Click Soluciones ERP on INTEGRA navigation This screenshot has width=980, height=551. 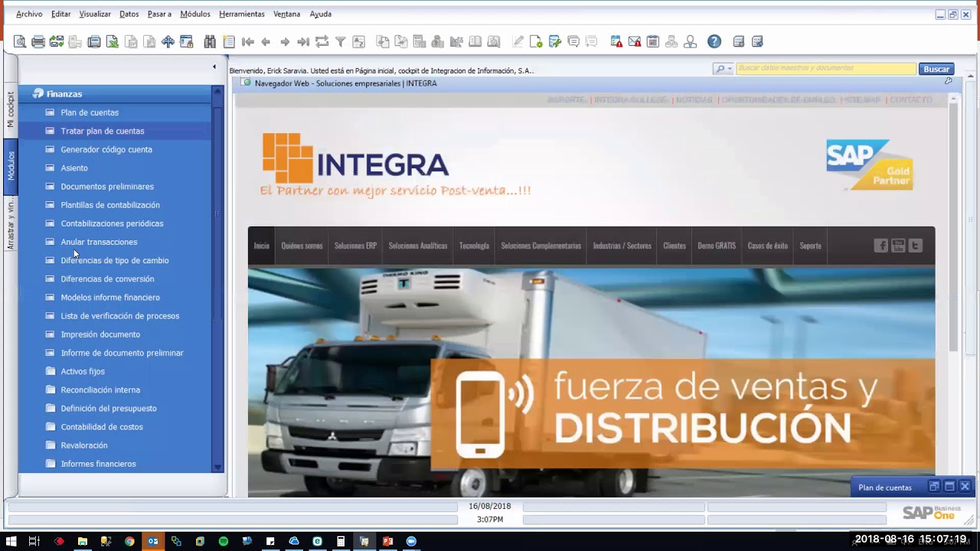(355, 246)
